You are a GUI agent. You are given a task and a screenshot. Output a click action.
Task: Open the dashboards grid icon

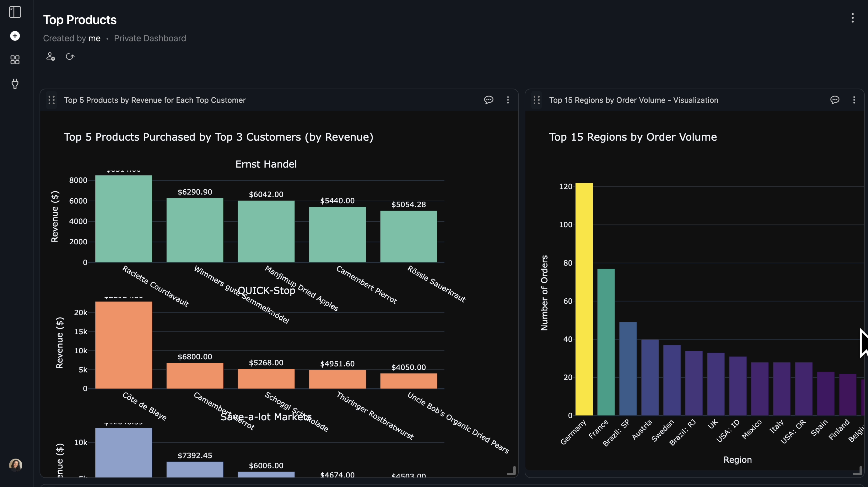point(15,60)
